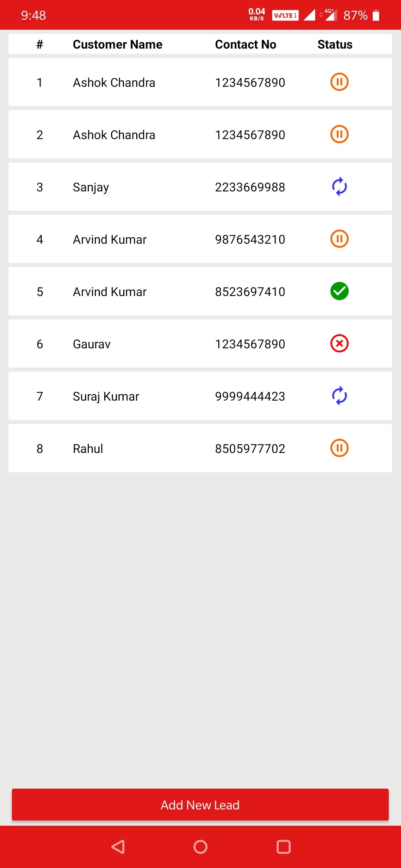The image size is (401, 868).
Task: Tap contact number 8505977702
Action: (x=250, y=449)
